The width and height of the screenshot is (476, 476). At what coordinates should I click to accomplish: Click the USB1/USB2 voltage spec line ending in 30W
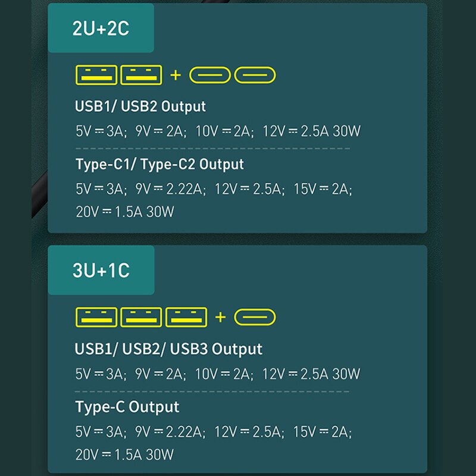[x=218, y=131]
